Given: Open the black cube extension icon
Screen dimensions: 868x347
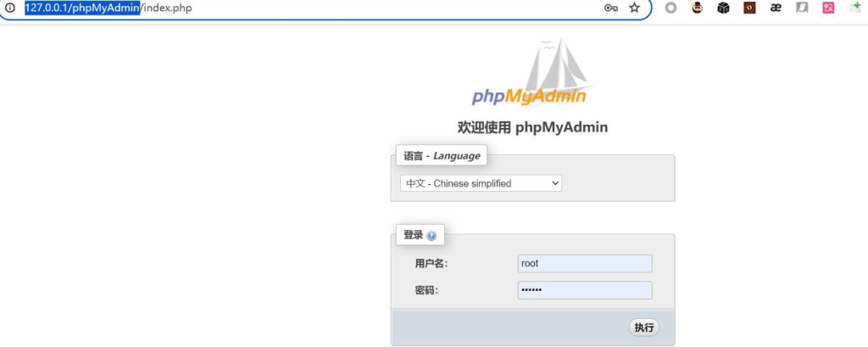Looking at the screenshot, I should (723, 8).
